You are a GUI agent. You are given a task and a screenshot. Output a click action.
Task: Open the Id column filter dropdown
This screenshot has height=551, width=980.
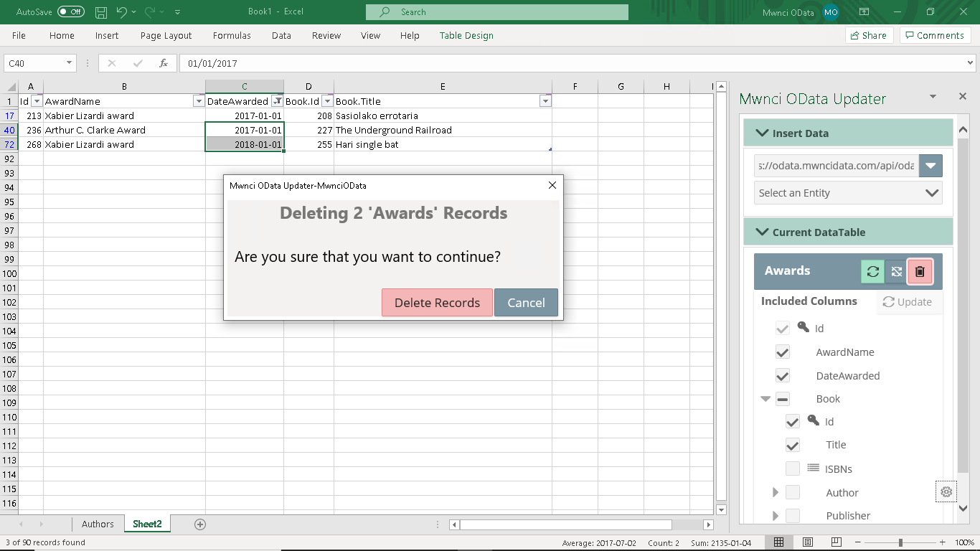[x=37, y=101]
